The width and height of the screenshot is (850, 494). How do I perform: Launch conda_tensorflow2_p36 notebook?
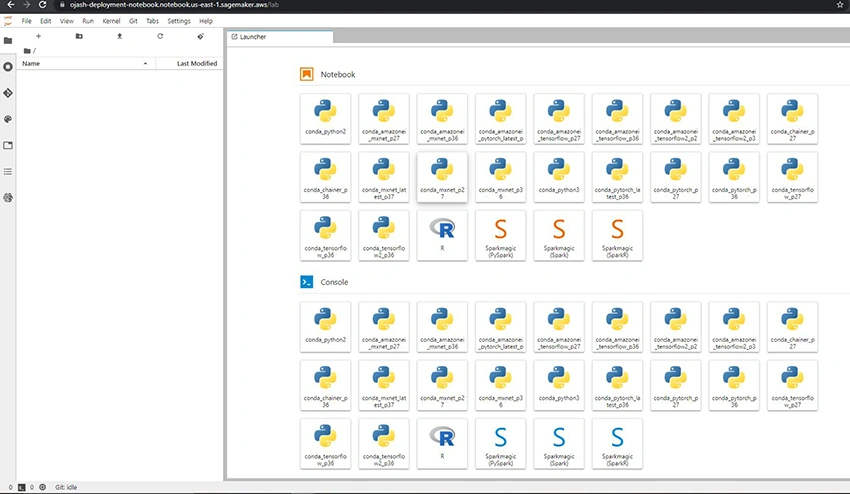[x=384, y=235]
